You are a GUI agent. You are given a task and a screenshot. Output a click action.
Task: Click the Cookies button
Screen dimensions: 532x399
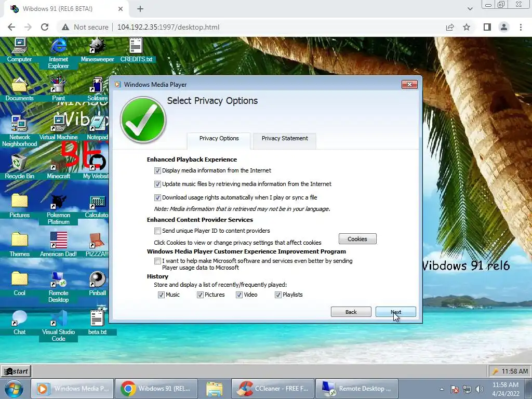tap(357, 239)
